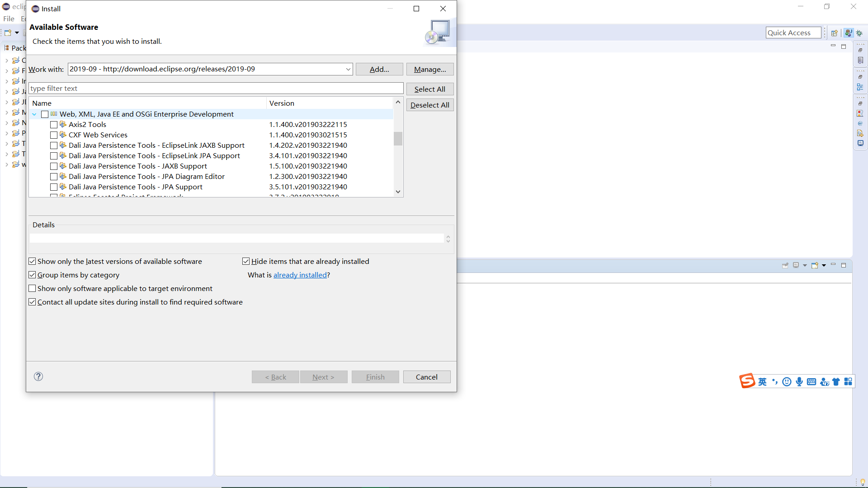Toggle Hide items that are already installed
The image size is (868, 488).
pyautogui.click(x=246, y=261)
